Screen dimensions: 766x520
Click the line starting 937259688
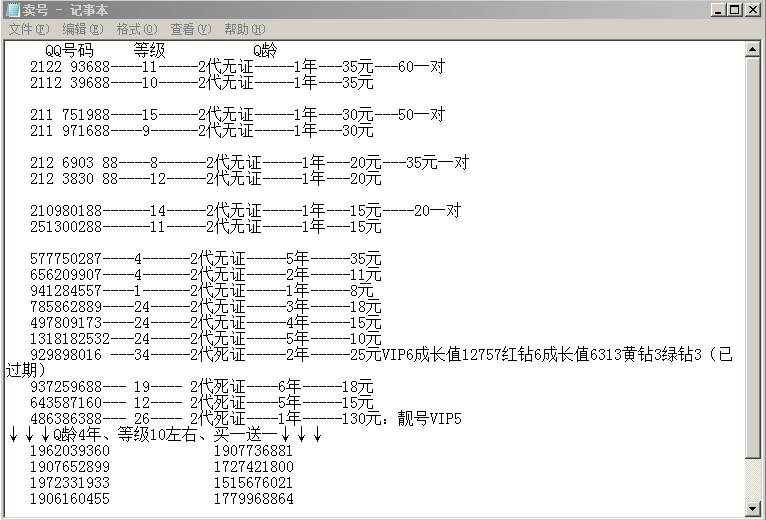point(202,387)
